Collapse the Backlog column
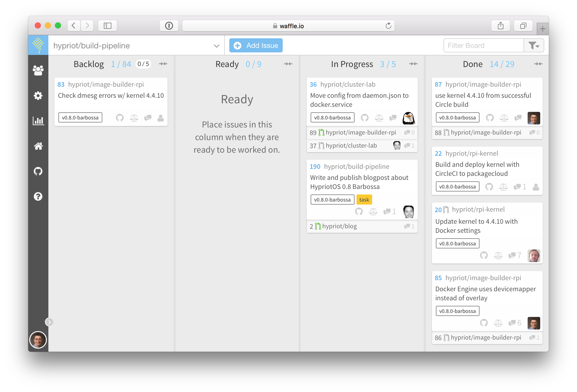Screen dimensions: 577x392 click(x=163, y=64)
